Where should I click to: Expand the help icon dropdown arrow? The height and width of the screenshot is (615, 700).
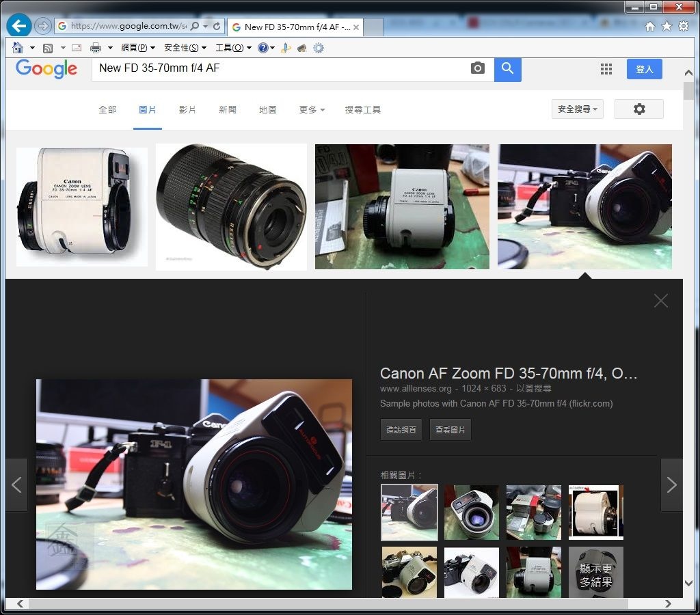pos(272,48)
